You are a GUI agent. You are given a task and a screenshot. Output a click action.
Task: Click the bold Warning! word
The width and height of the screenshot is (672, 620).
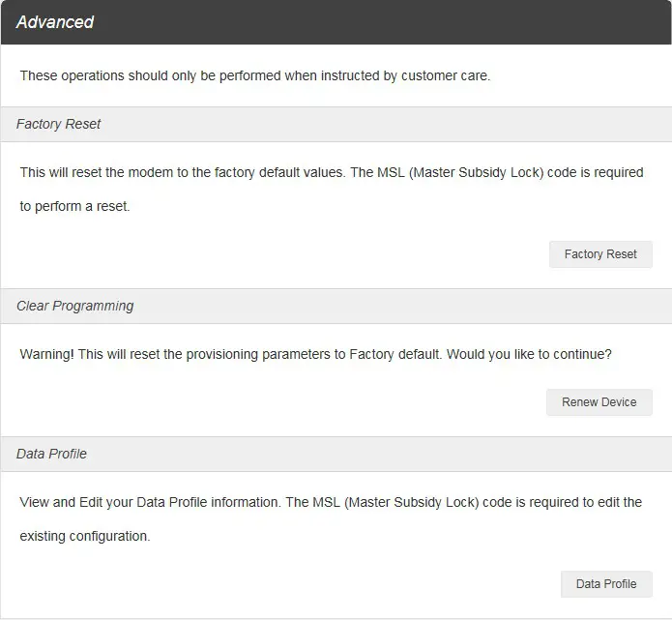[x=46, y=354]
